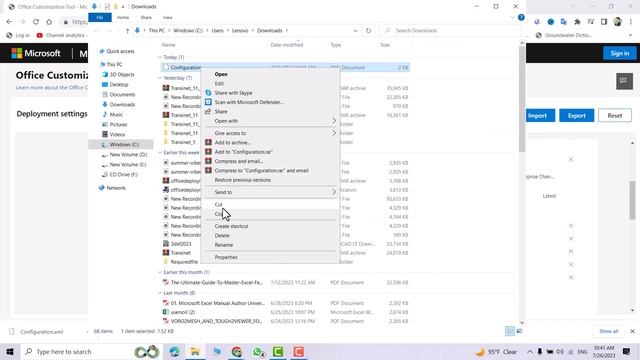640x360 pixels.
Task: Choose Restore previous versions
Action: 242,180
